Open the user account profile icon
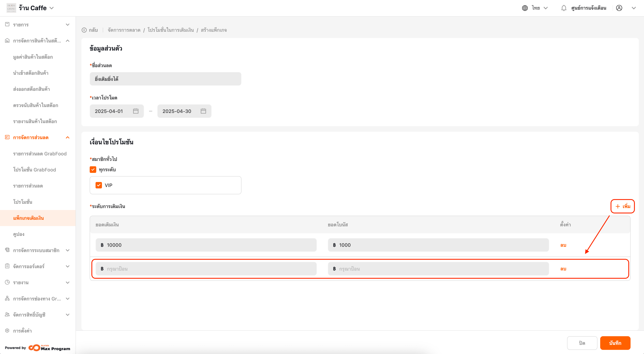 point(619,8)
